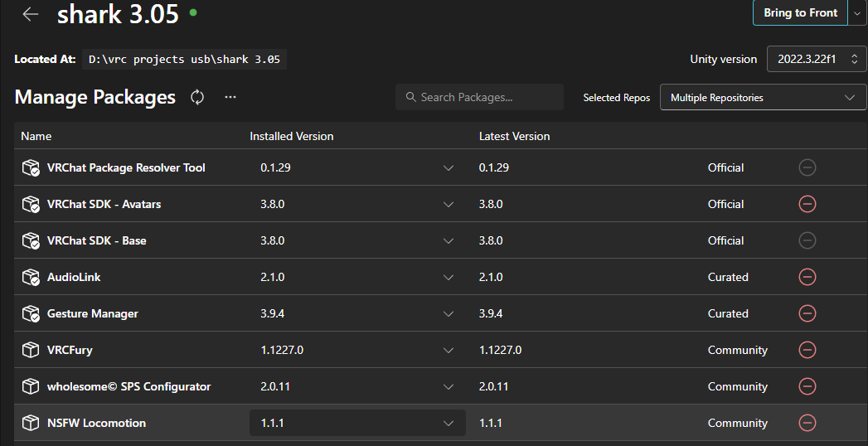Click the Selected Repos label
This screenshot has width=868, height=446.
[617, 98]
